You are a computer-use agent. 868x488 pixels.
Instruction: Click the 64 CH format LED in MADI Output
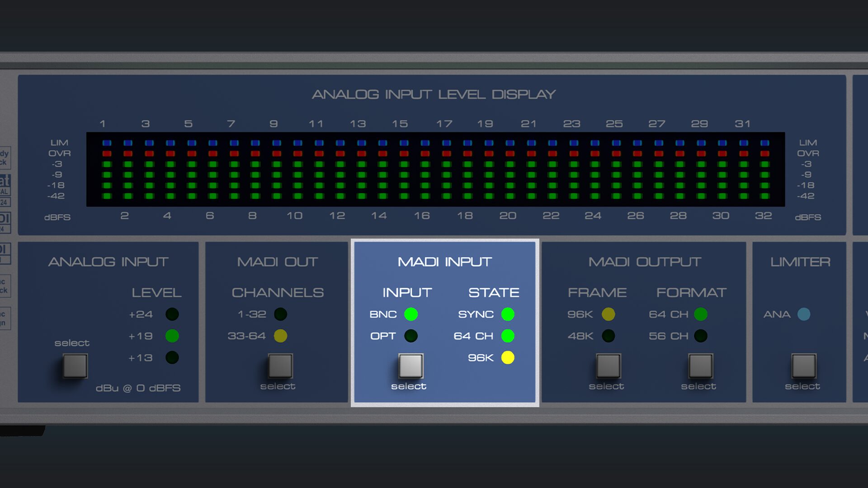click(x=700, y=314)
